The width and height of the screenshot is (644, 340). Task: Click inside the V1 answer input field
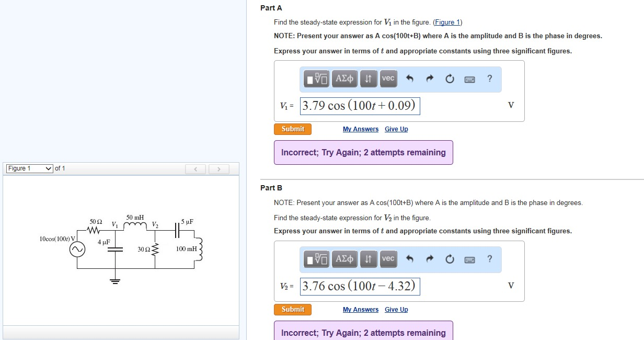tap(360, 106)
